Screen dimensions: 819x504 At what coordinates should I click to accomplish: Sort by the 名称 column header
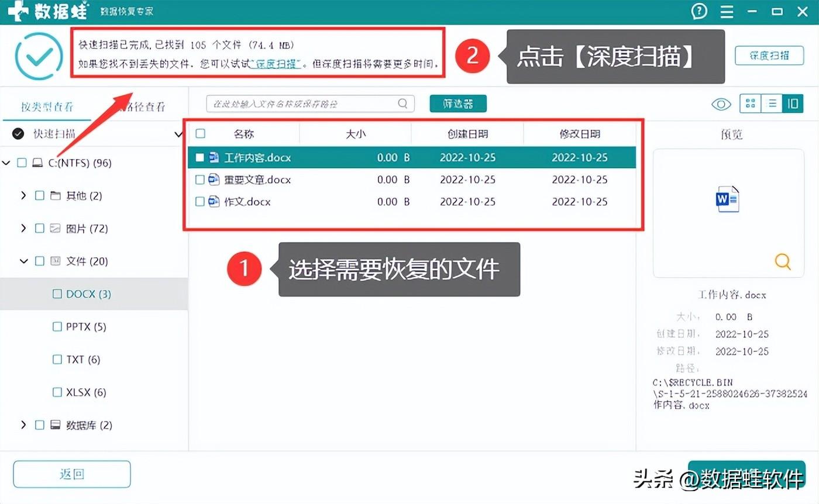(244, 134)
